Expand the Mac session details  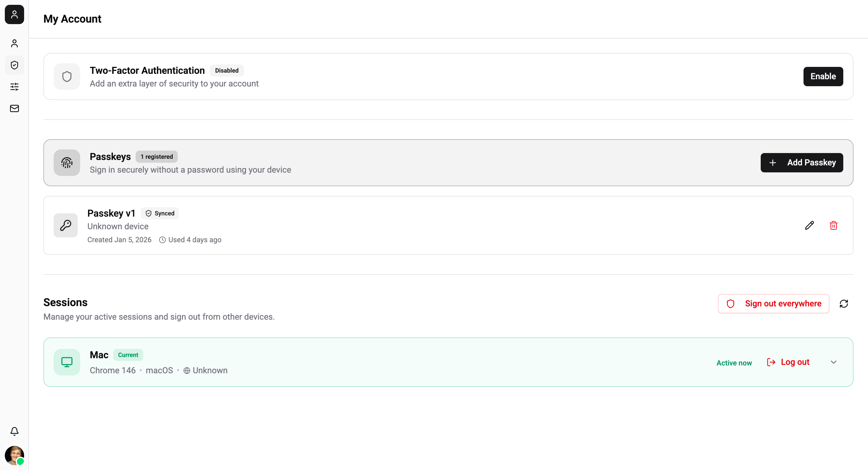(833, 362)
